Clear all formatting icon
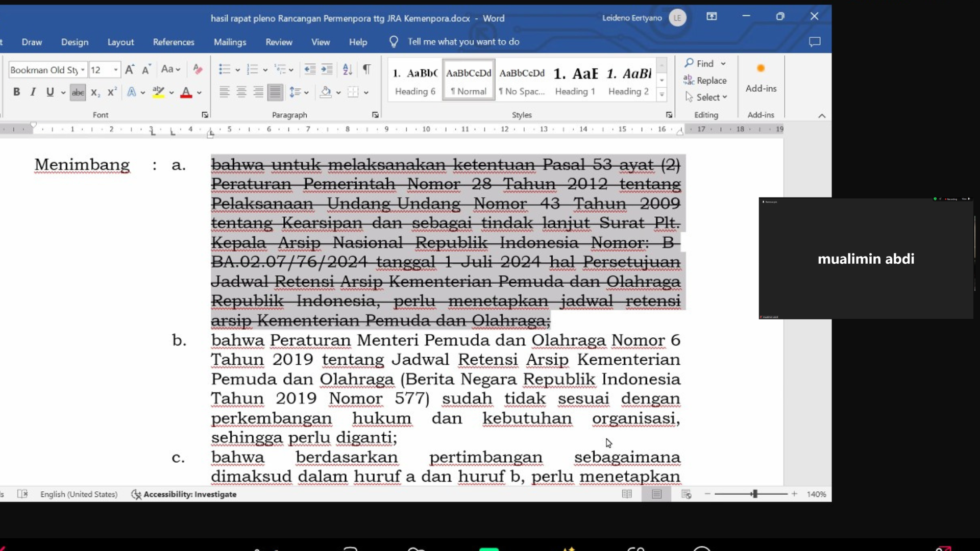 coord(198,69)
